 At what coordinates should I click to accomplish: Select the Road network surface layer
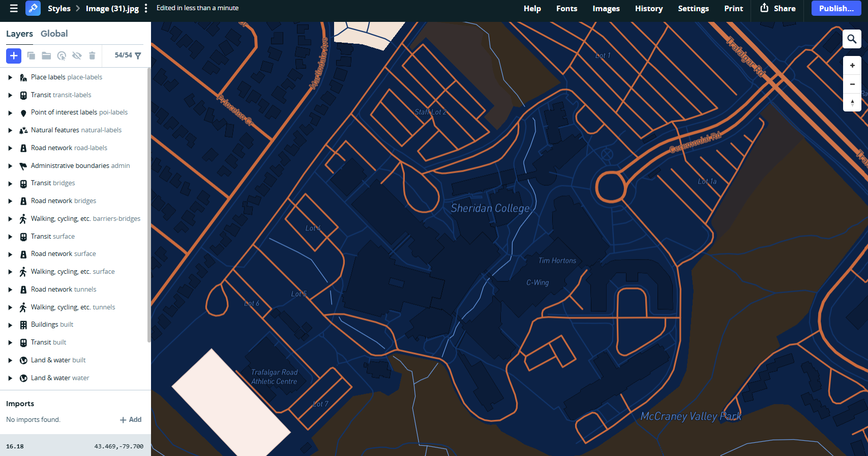tap(63, 253)
